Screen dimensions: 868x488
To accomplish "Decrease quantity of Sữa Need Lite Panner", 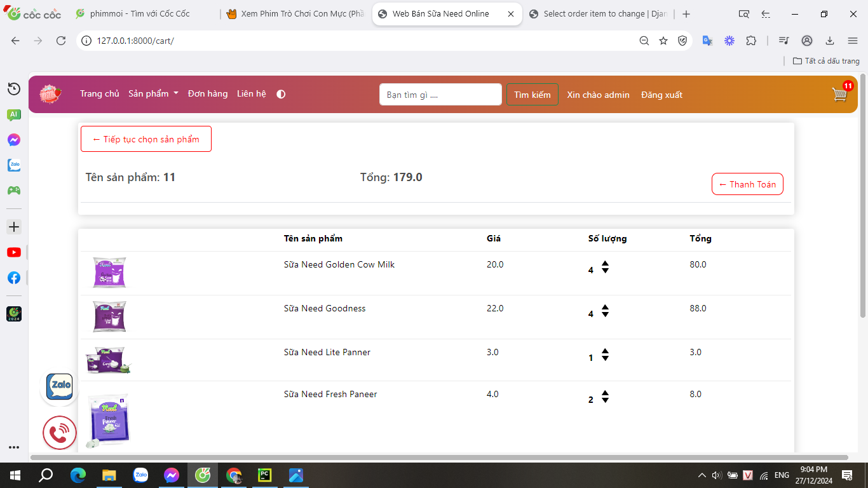I will pos(605,358).
